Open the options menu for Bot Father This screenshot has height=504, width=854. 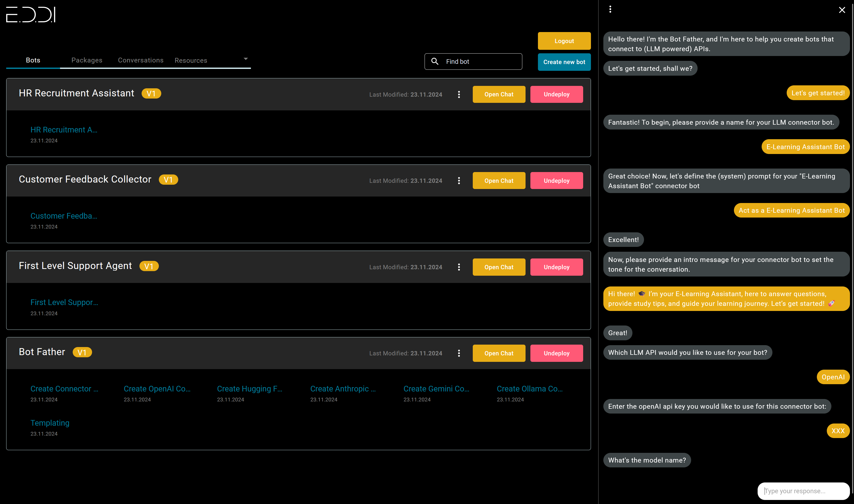pos(459,353)
